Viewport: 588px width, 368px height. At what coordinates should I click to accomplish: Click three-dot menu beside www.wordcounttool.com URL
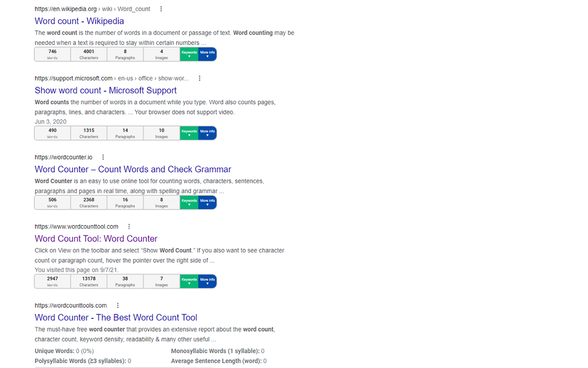point(129,227)
